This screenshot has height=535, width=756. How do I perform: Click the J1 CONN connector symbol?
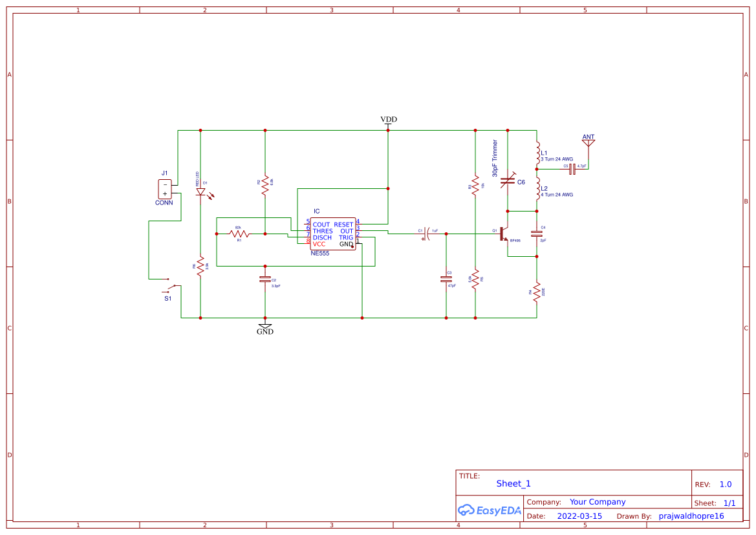tap(165, 189)
